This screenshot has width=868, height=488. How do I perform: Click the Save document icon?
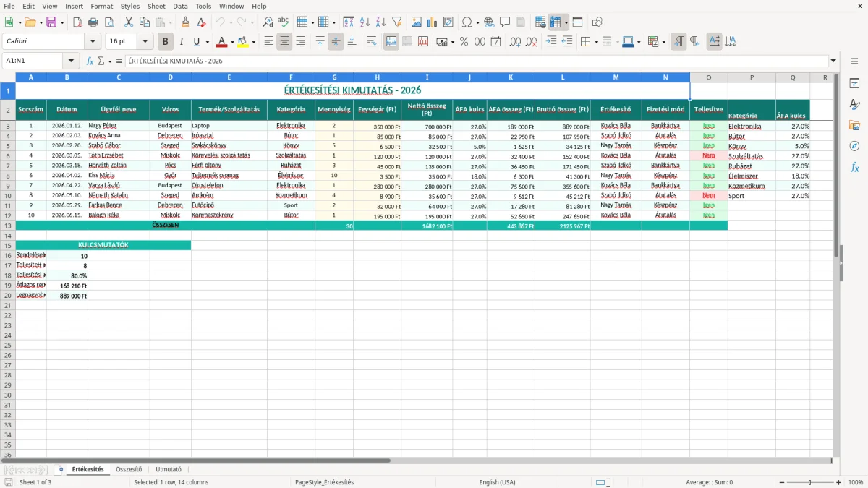click(51, 22)
